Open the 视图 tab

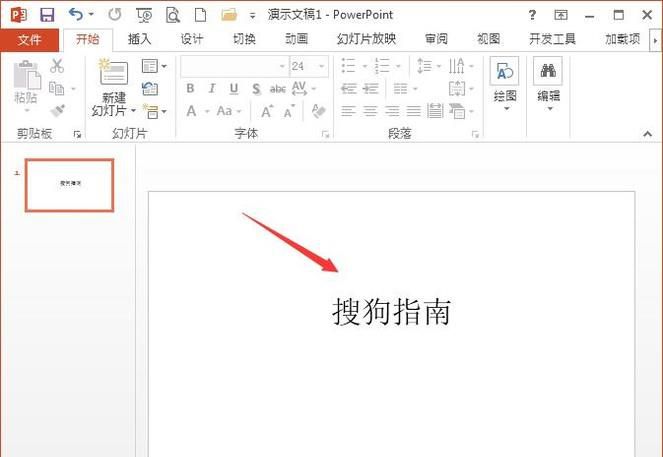pos(488,39)
